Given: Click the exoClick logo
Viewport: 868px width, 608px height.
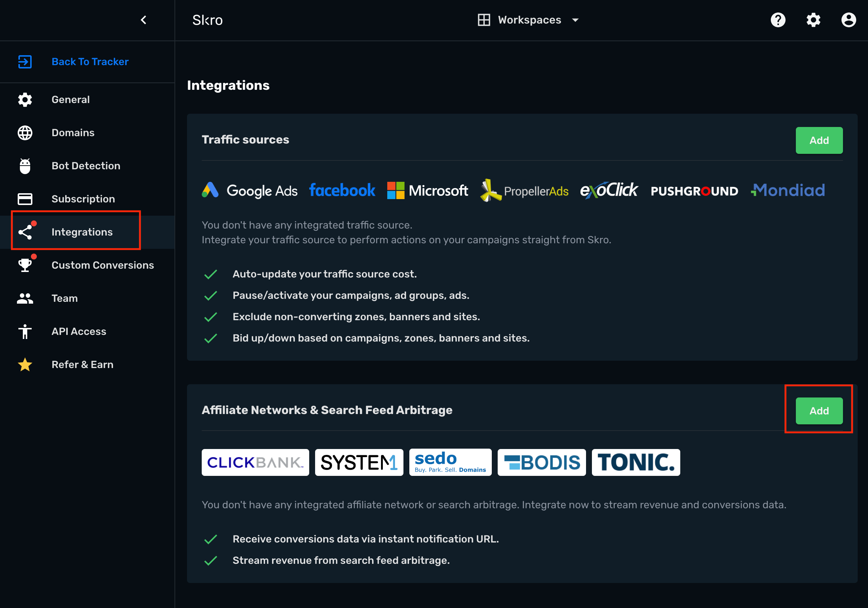Looking at the screenshot, I should tap(609, 190).
